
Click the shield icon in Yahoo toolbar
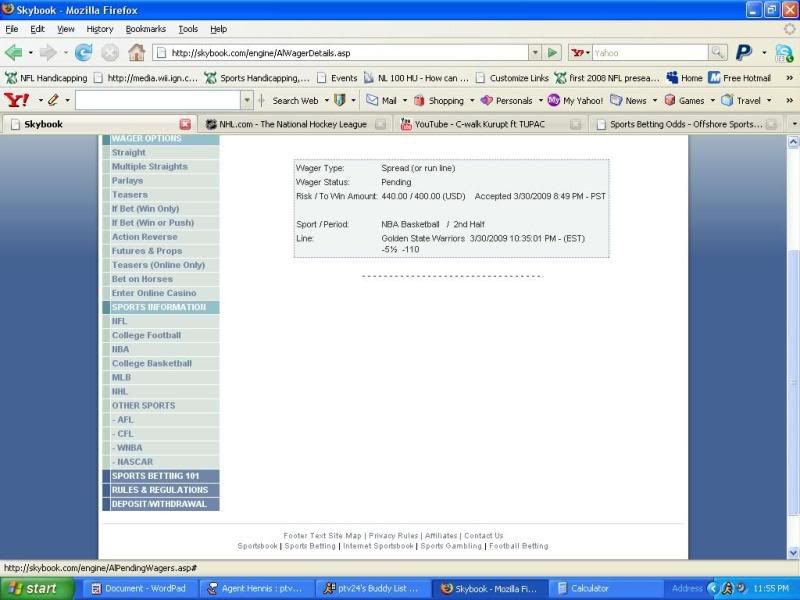tap(339, 101)
